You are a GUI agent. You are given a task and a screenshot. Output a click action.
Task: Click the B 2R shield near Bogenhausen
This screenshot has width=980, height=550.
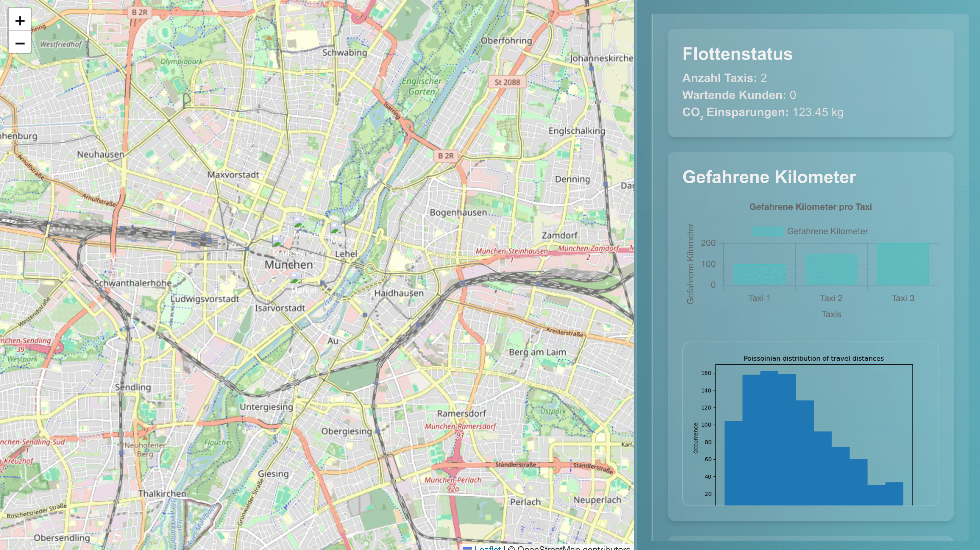pyautogui.click(x=446, y=156)
